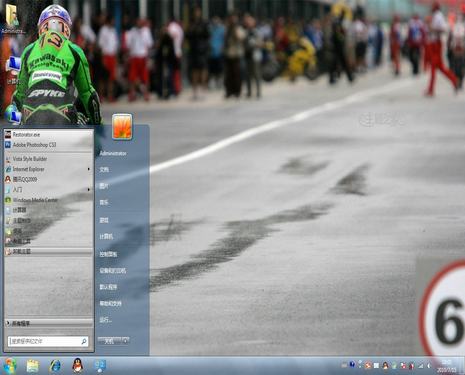Open 帮助和支持 Help and Support
Image resolution: width=465 pixels, height=375 pixels.
[x=110, y=304]
